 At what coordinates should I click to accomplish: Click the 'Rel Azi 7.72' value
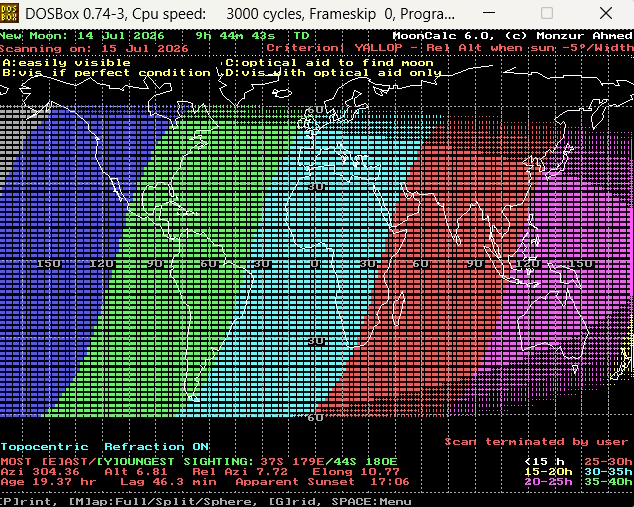tap(240, 472)
